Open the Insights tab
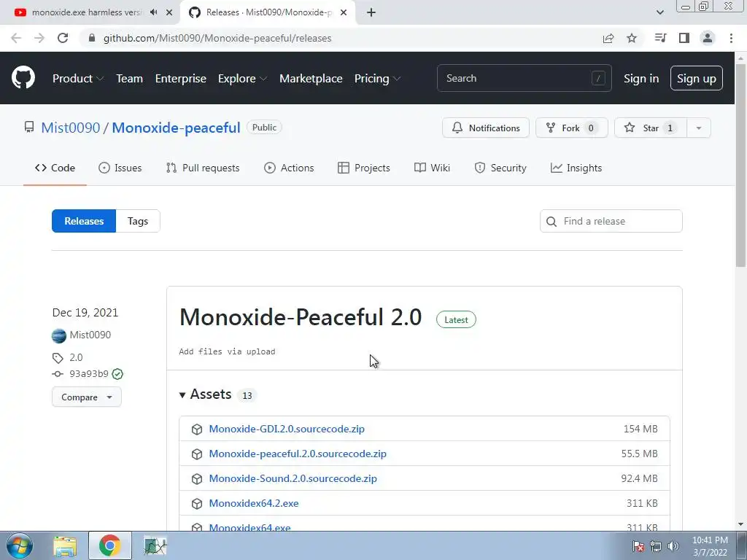747x560 pixels. pyautogui.click(x=576, y=168)
